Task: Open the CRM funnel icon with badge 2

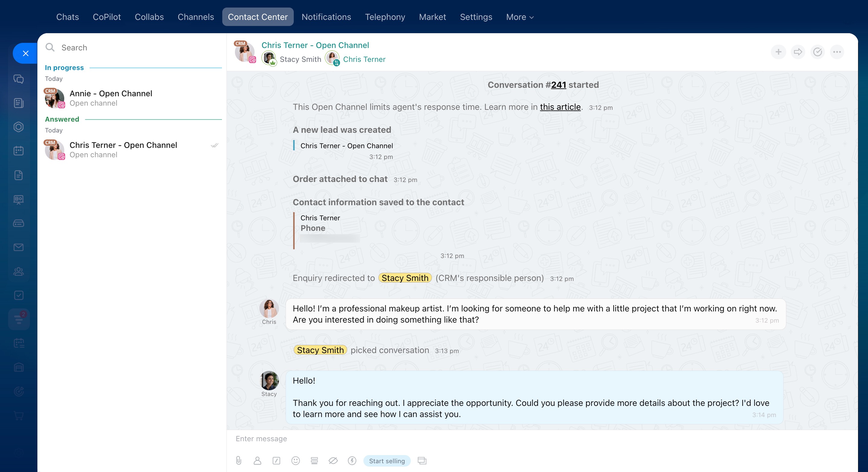Action: coord(19,319)
